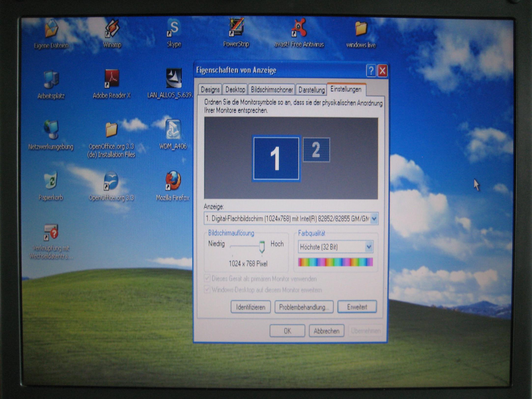The height and width of the screenshot is (399, 532).
Task: Select the PowerStrip desktop icon
Action: 236,28
